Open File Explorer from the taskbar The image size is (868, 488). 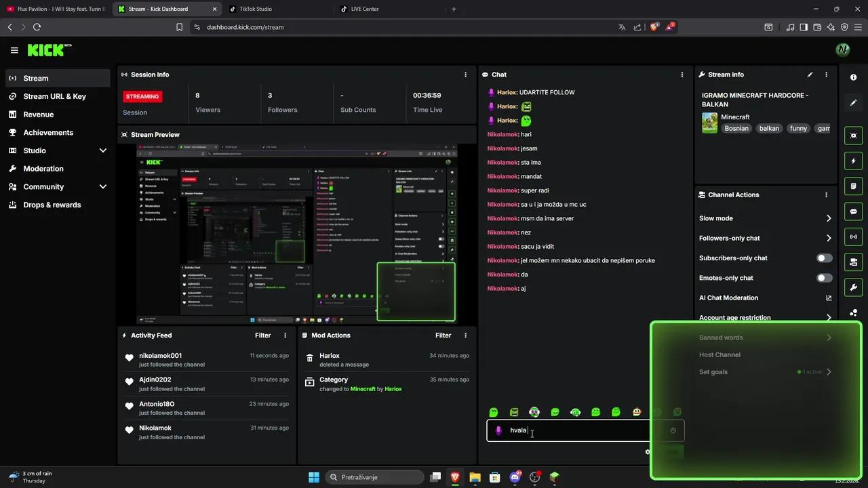pyautogui.click(x=475, y=477)
